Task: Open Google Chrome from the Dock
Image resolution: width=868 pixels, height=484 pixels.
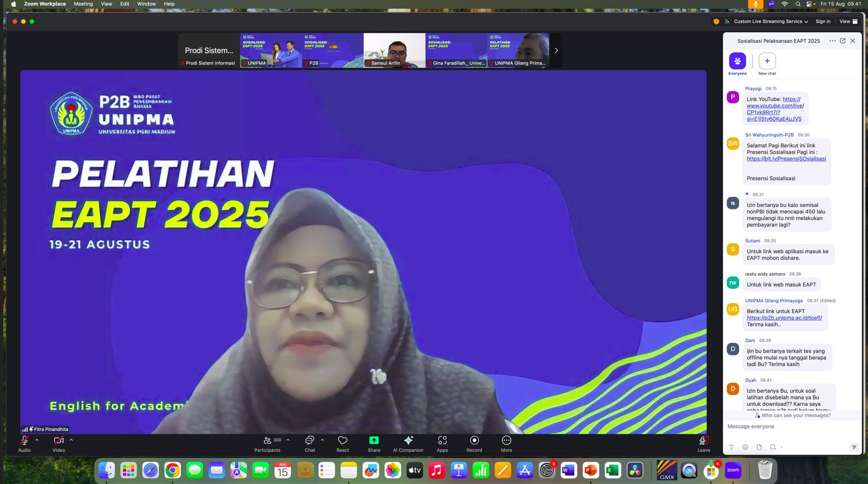Action: (173, 470)
